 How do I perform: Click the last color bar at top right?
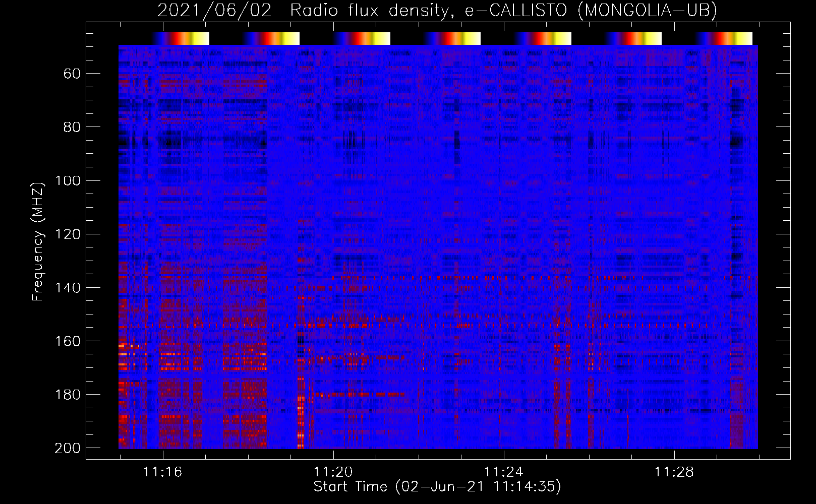[x=724, y=38]
